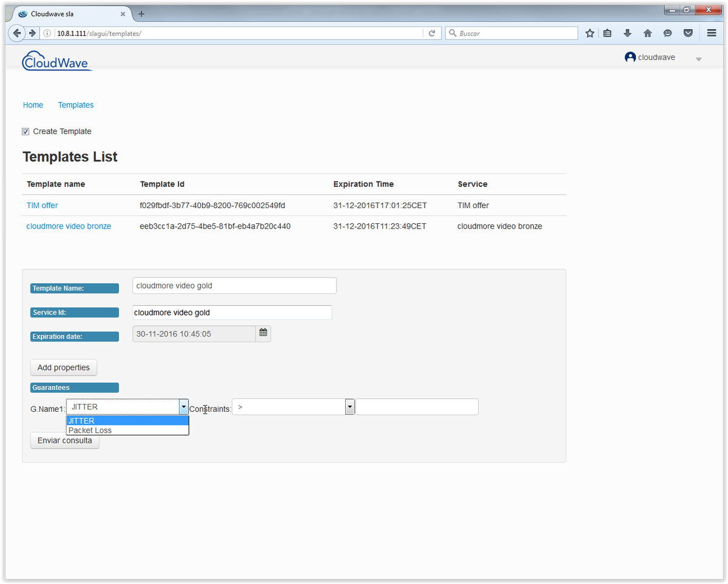Select the Cloudwave sla browser tab
The image size is (728, 584).
[72, 13]
